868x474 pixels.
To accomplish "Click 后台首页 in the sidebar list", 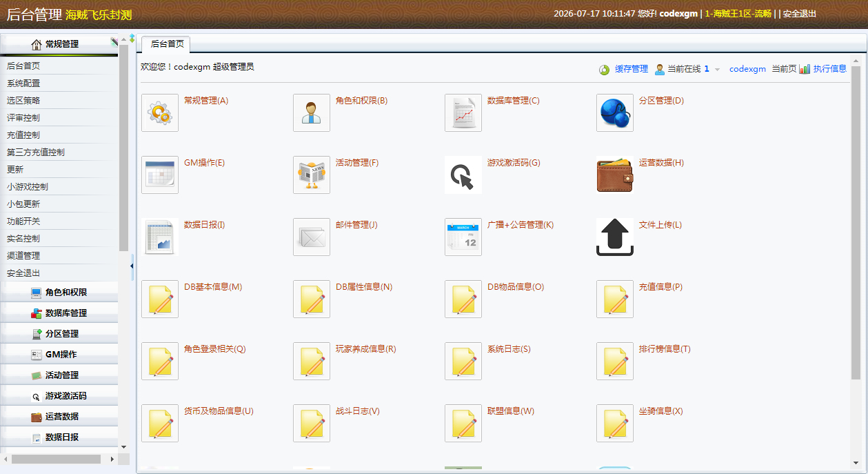I will 23,66.
